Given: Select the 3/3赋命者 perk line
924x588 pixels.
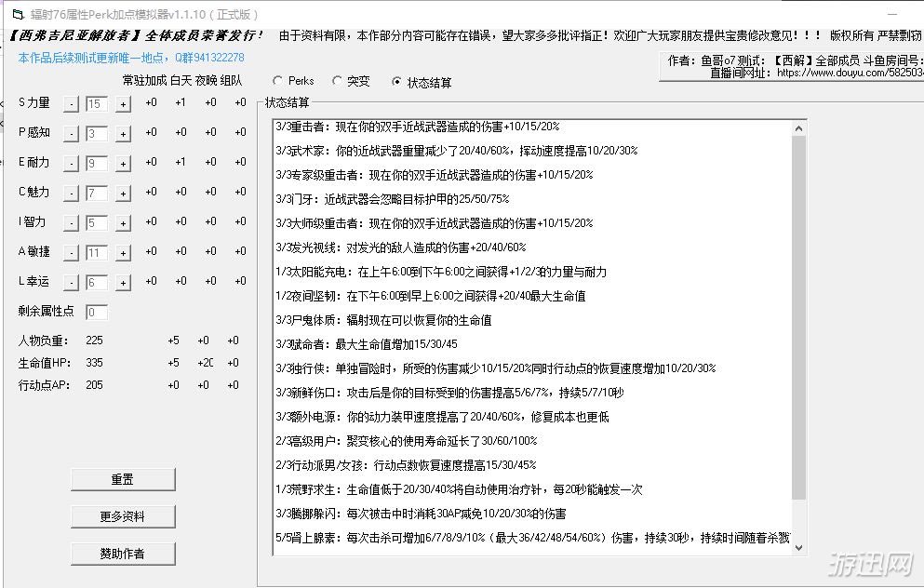Looking at the screenshot, I should (x=366, y=344).
